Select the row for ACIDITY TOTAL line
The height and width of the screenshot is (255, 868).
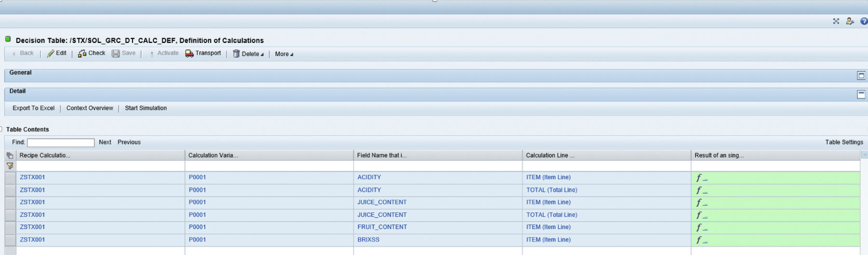click(10, 190)
